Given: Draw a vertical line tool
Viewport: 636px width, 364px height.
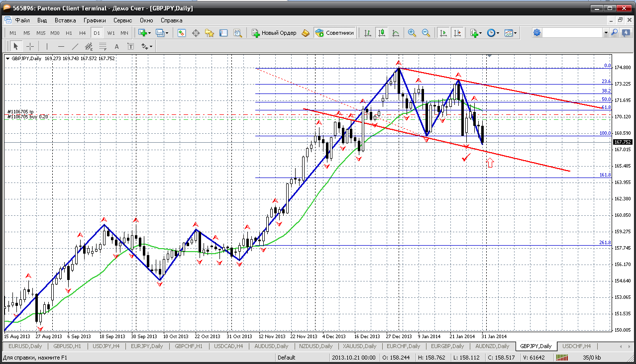Looking at the screenshot, I should [47, 46].
